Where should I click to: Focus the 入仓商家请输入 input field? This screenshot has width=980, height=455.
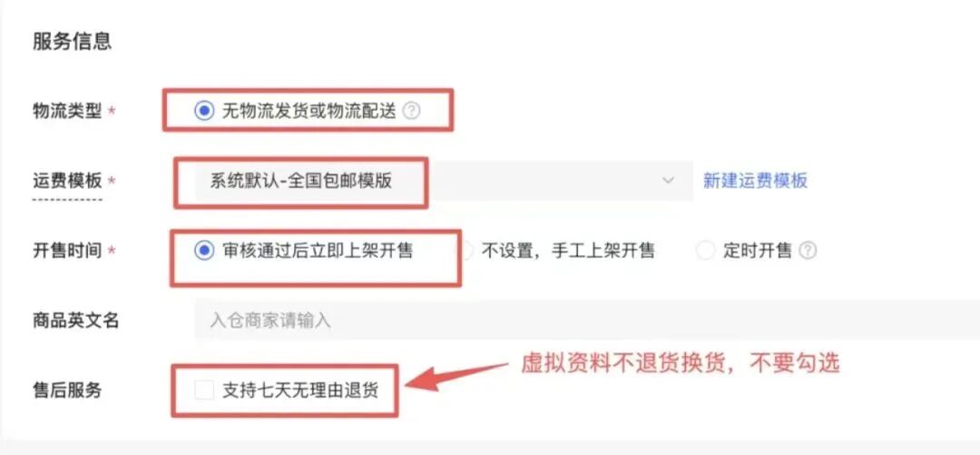(x=587, y=321)
